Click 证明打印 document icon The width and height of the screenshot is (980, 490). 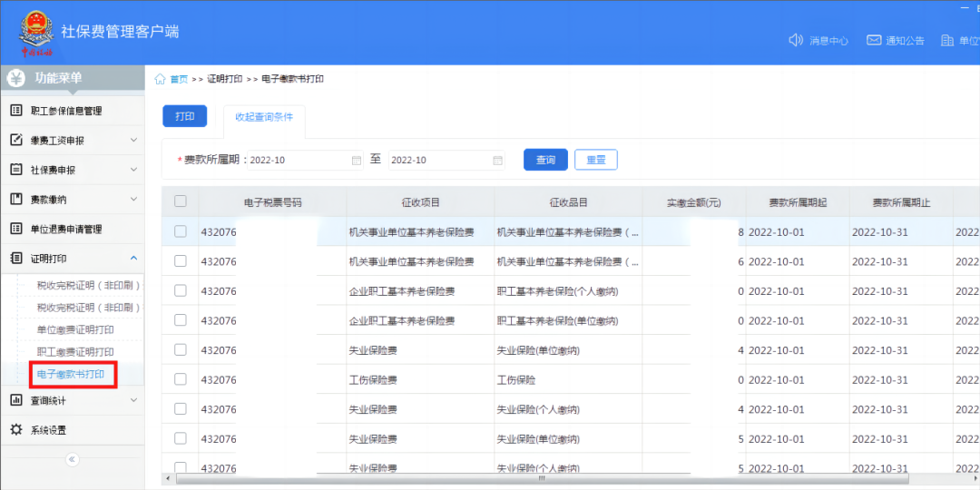(17, 258)
